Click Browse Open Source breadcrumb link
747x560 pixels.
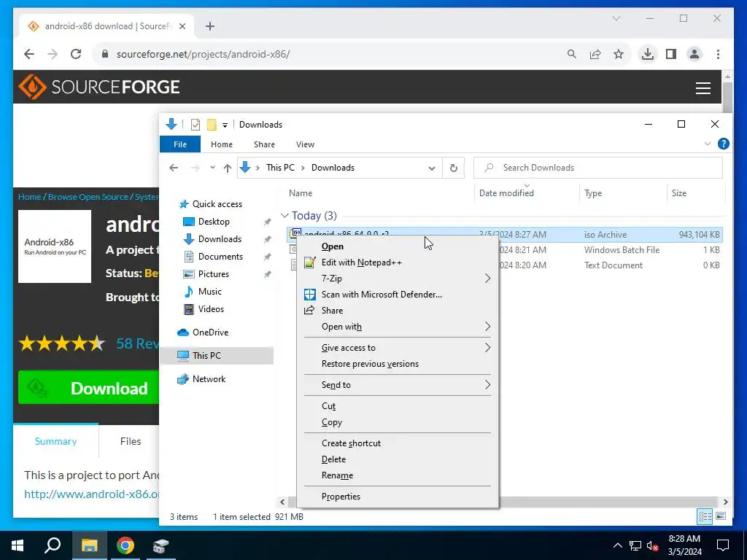click(88, 197)
